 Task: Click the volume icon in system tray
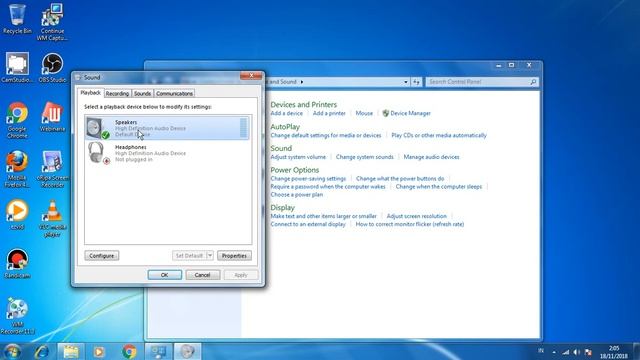[576, 352]
